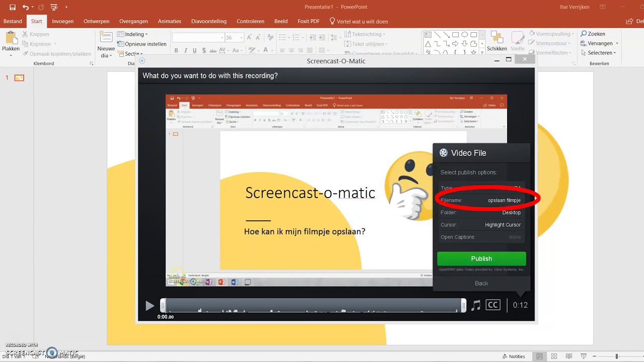This screenshot has width=644, height=362.
Task: Click the Save icon in PowerPoint's quick access toolbar
Action: [x=12, y=7]
